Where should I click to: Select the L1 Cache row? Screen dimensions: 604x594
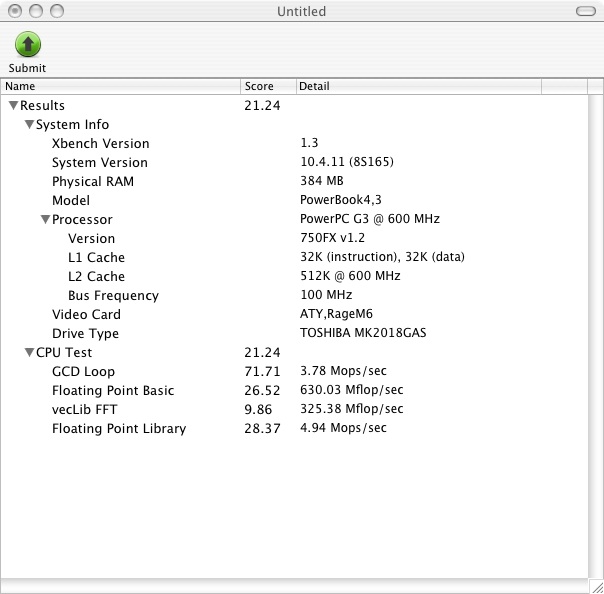point(96,258)
